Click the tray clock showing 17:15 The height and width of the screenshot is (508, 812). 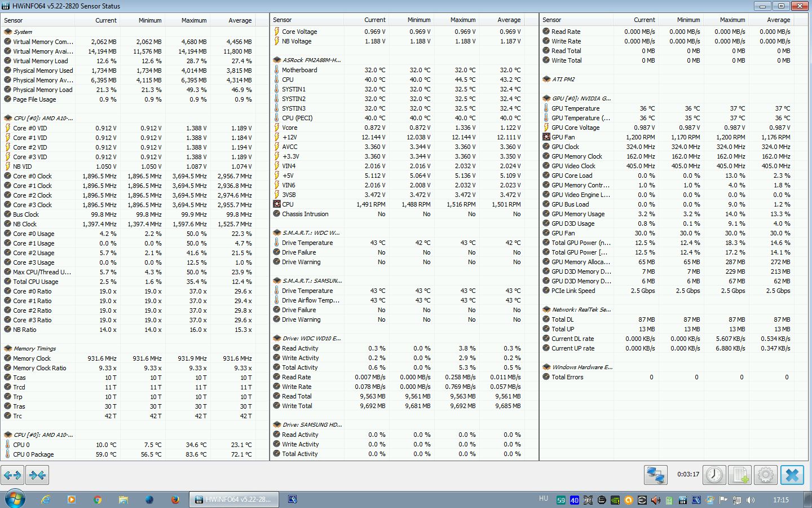tap(781, 500)
